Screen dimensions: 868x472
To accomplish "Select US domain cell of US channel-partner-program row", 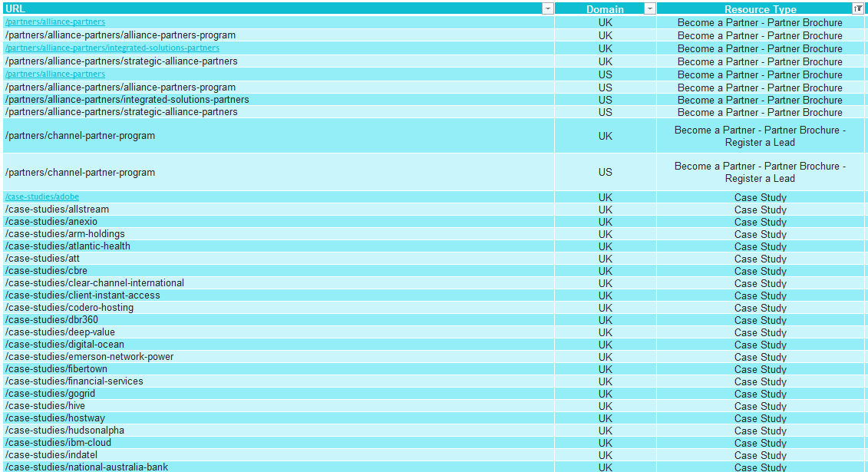I will [605, 172].
